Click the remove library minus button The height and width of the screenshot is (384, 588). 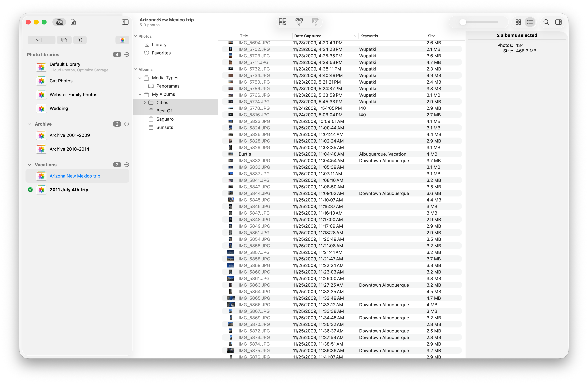point(49,40)
